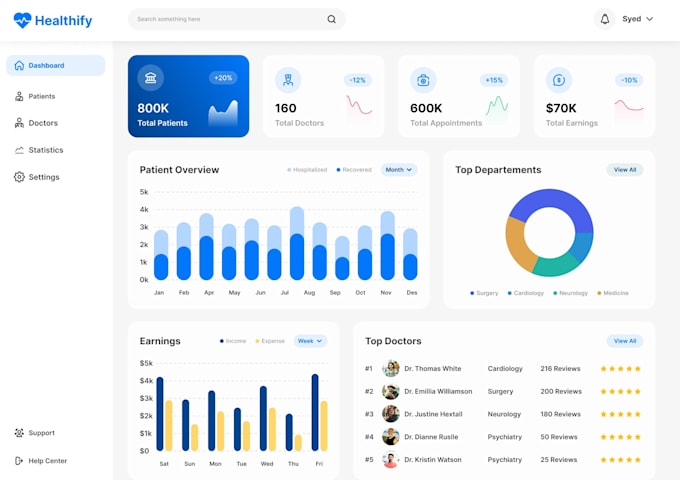Click the Total Earnings dollar icon
This screenshot has height=480, width=680.
(559, 80)
